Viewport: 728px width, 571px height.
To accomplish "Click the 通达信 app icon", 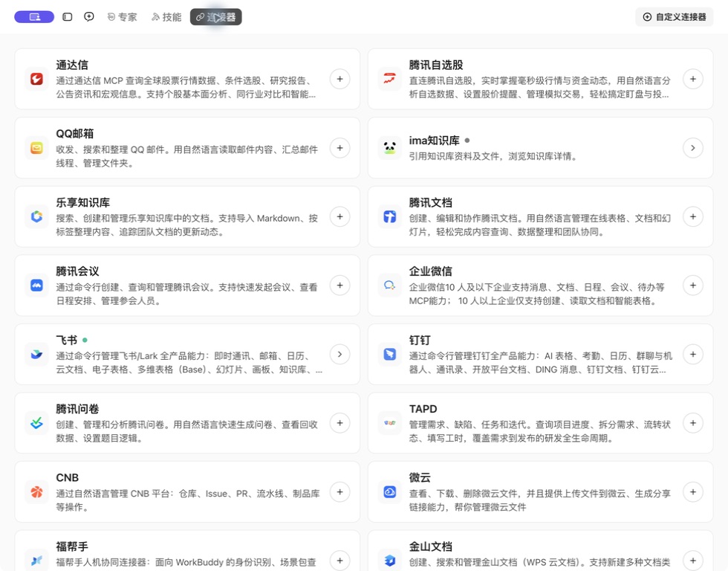I will click(36, 79).
